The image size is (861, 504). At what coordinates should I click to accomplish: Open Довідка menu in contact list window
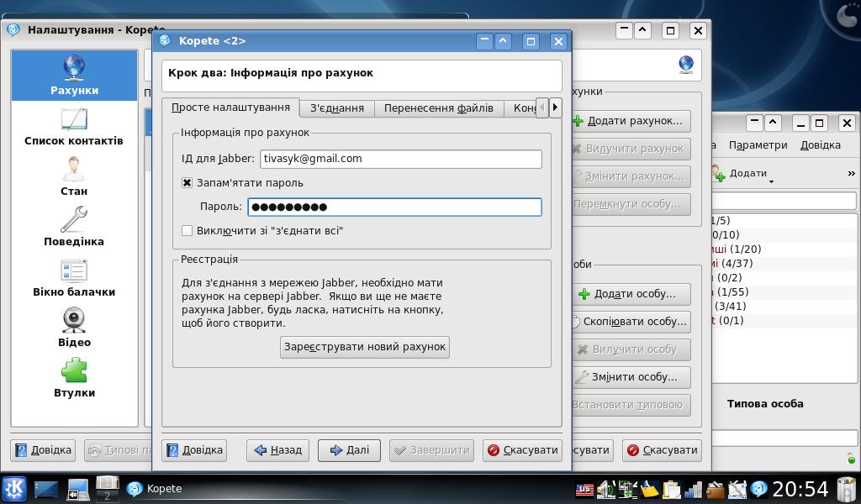[821, 145]
